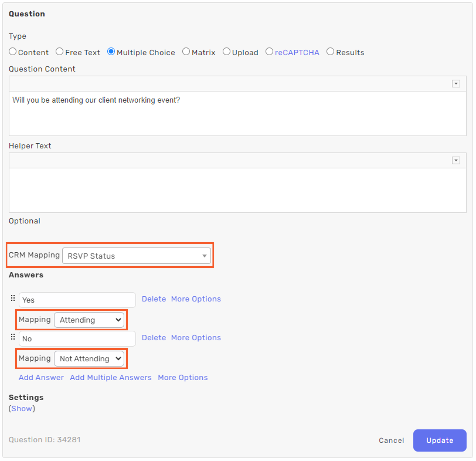This screenshot has height=461, width=476.
Task: Click the Add Answer link
Action: click(41, 378)
